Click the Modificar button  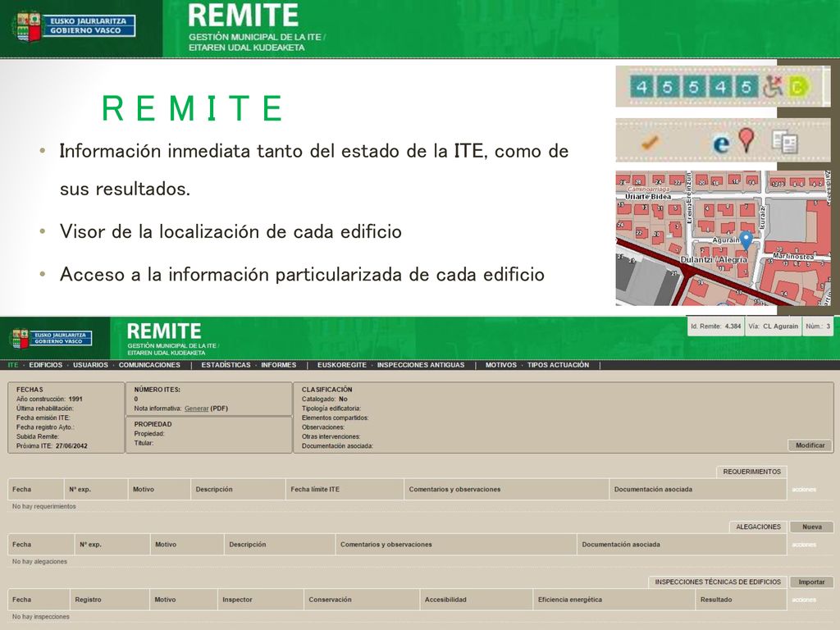pos(810,445)
